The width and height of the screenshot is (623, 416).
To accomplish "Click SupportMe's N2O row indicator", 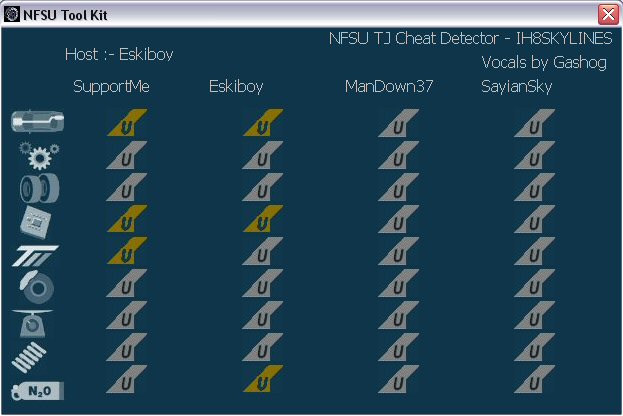I will pos(127,379).
